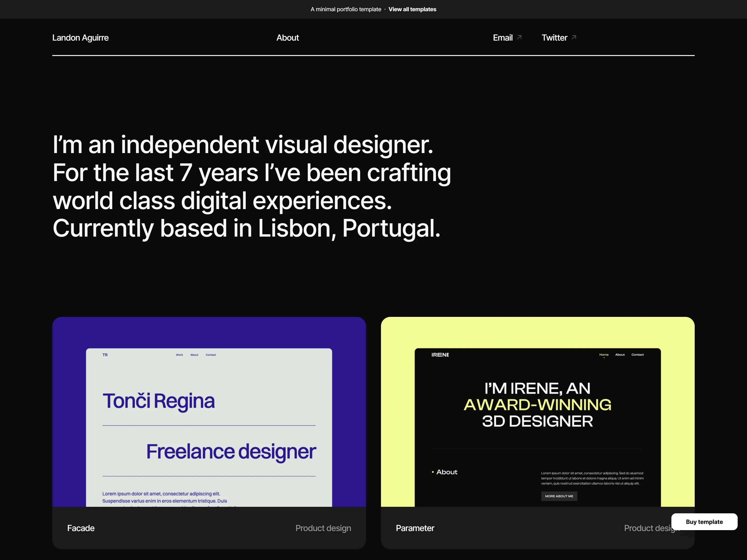The height and width of the screenshot is (560, 747).
Task: Open the Parameter project thumbnail
Action: click(538, 412)
